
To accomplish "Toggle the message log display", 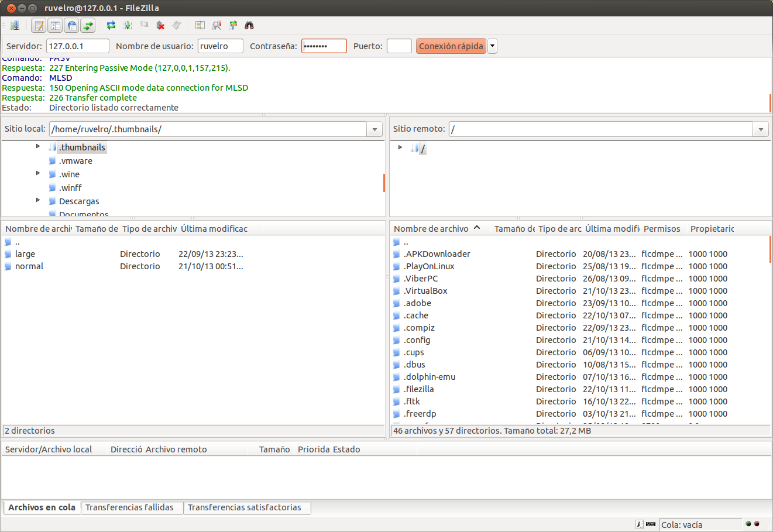I will click(x=39, y=25).
